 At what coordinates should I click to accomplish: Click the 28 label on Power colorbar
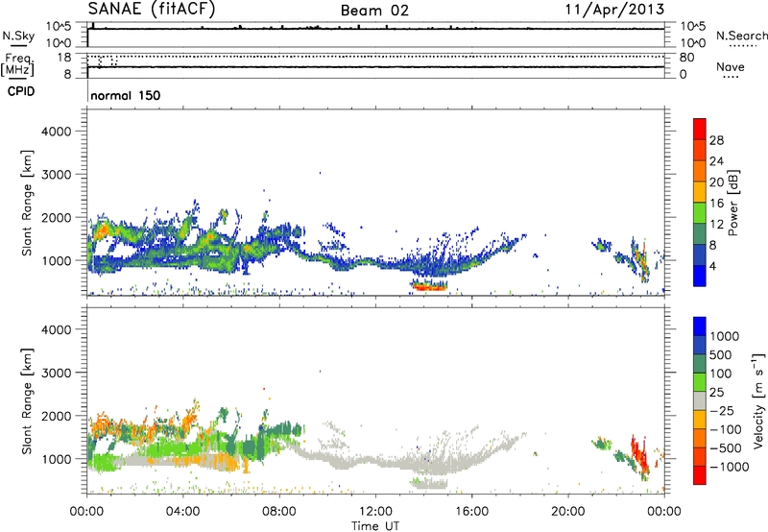click(716, 140)
